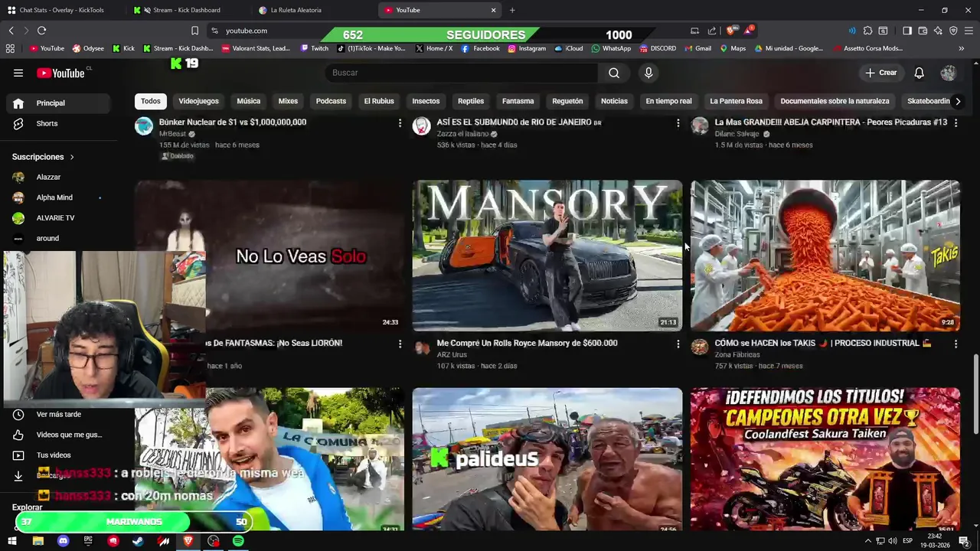Open a new browser tab with plus

pyautogui.click(x=512, y=10)
